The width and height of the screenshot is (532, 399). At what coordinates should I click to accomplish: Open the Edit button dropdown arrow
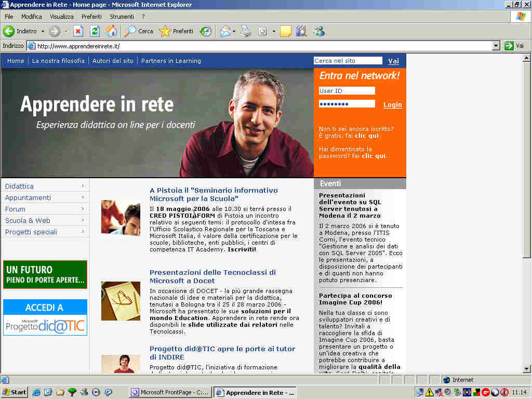tap(273, 31)
